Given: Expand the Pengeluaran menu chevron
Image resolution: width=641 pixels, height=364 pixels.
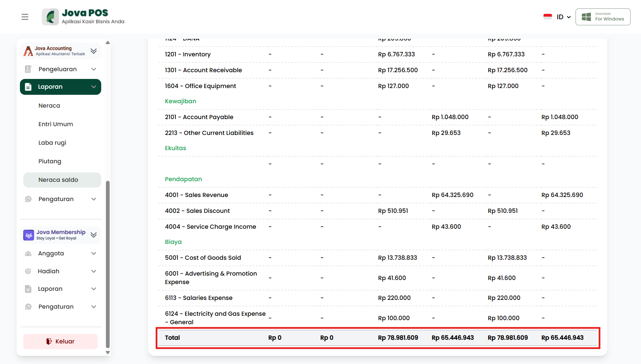Looking at the screenshot, I should 94,69.
